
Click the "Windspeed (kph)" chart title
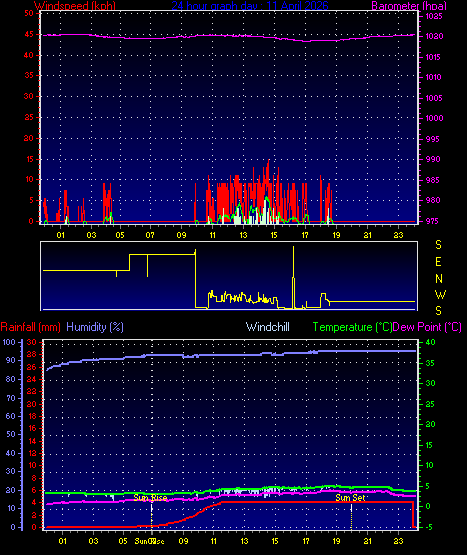pyautogui.click(x=75, y=6)
